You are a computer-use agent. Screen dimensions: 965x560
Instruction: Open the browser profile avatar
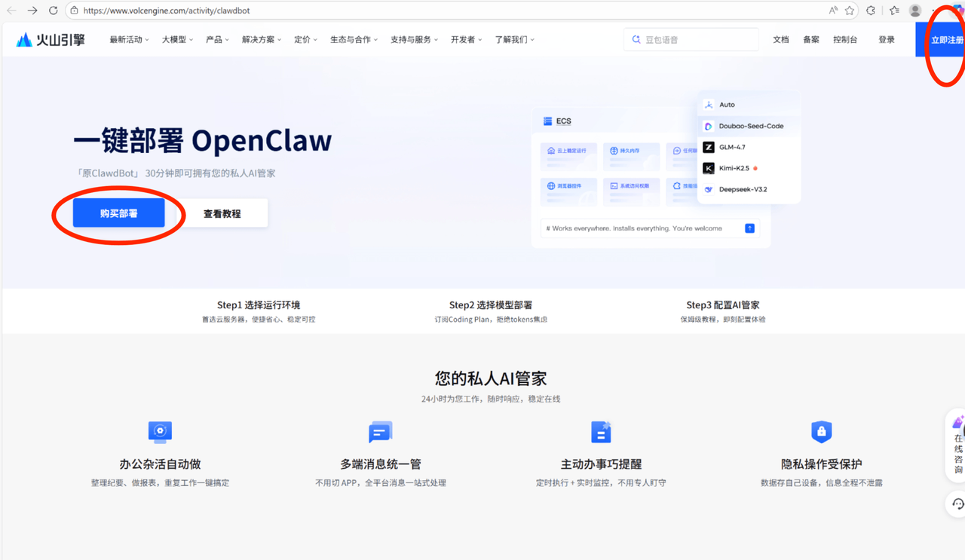tap(915, 11)
